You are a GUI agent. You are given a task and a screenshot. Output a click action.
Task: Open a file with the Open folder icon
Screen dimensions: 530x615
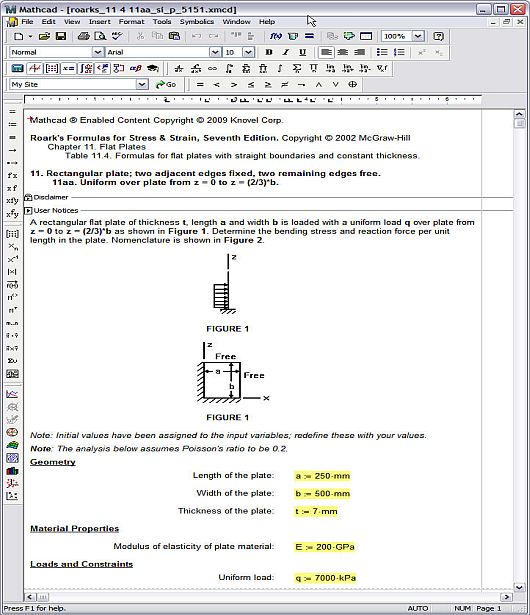tap(44, 36)
